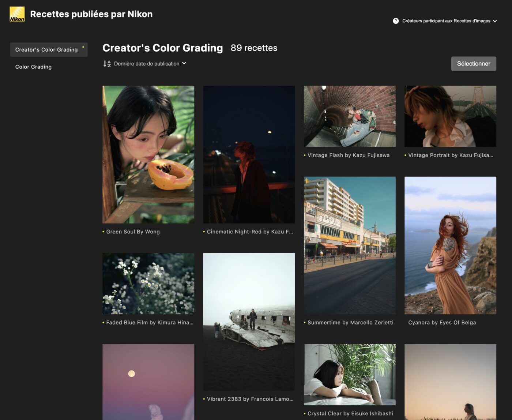This screenshot has width=512, height=420.
Task: Click the A-Z sort order icon
Action: [107, 64]
